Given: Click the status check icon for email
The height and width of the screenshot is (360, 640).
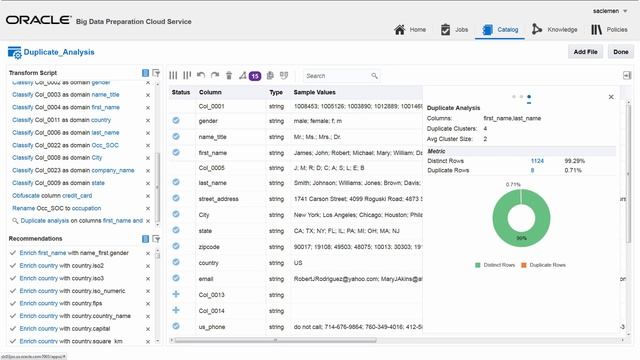Looking at the screenshot, I should (x=176, y=278).
